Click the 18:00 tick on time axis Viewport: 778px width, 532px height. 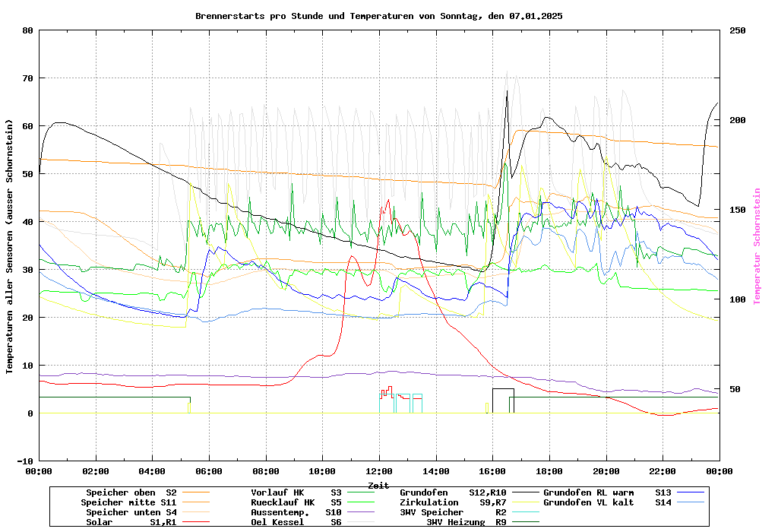tap(549, 471)
